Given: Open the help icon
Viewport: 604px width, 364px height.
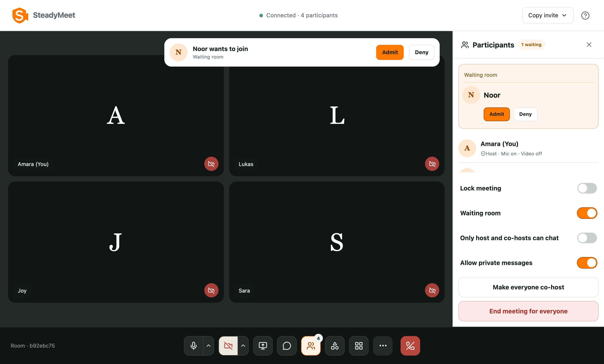Looking at the screenshot, I should tap(585, 16).
